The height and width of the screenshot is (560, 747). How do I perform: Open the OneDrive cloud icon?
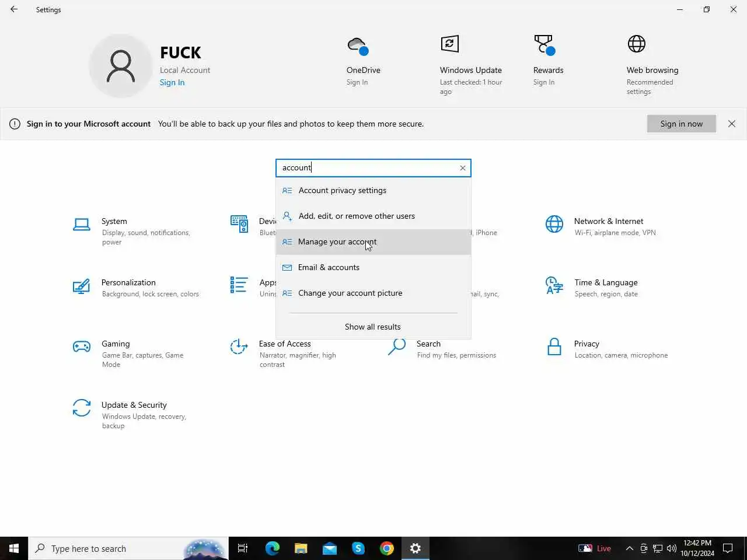[x=358, y=45]
